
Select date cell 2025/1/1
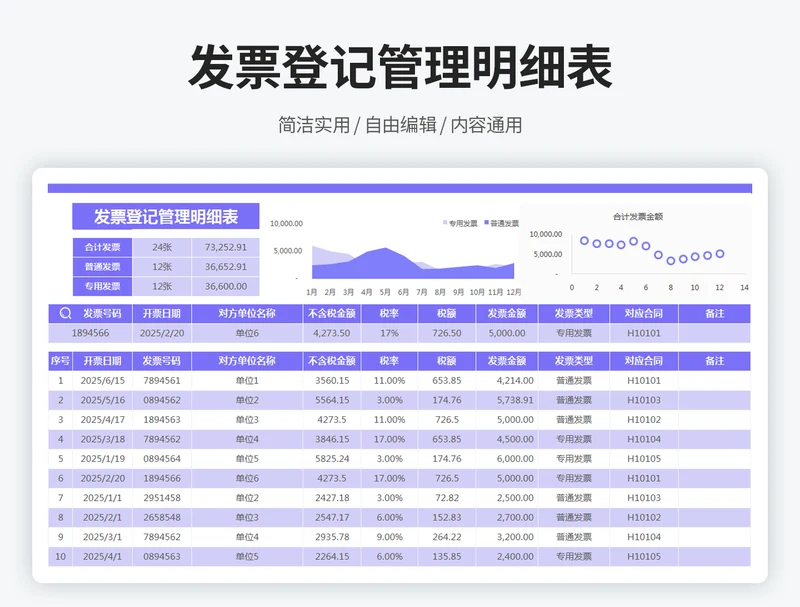coord(103,498)
